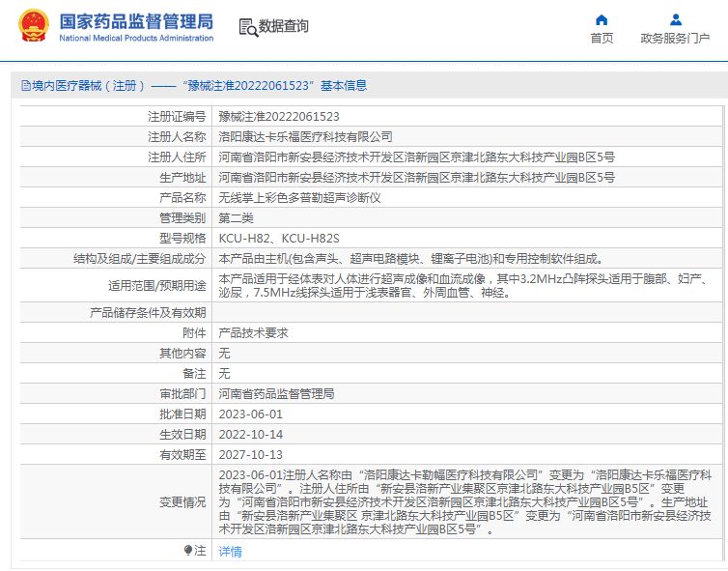This screenshot has height=571, width=728.
Task: Click the document icon beside 境内医疗器械 header
Action: (x=24, y=86)
